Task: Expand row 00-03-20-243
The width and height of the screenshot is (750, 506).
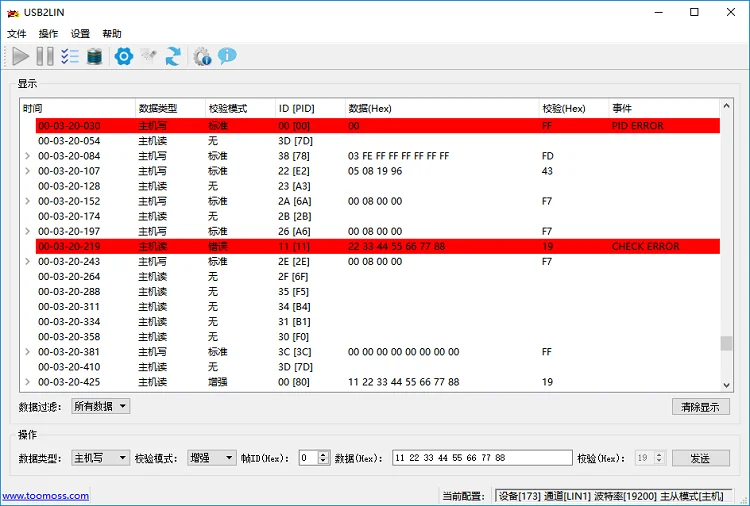Action: [x=27, y=262]
